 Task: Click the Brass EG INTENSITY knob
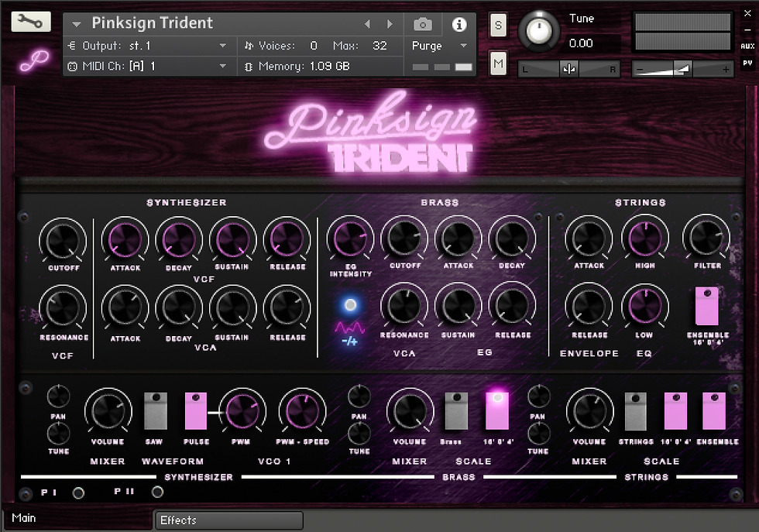tap(350, 239)
